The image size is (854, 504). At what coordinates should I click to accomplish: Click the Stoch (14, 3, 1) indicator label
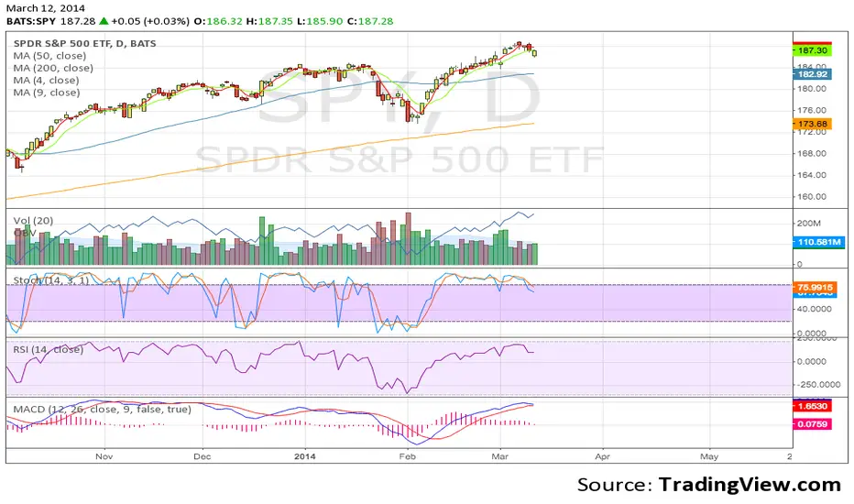[50, 280]
